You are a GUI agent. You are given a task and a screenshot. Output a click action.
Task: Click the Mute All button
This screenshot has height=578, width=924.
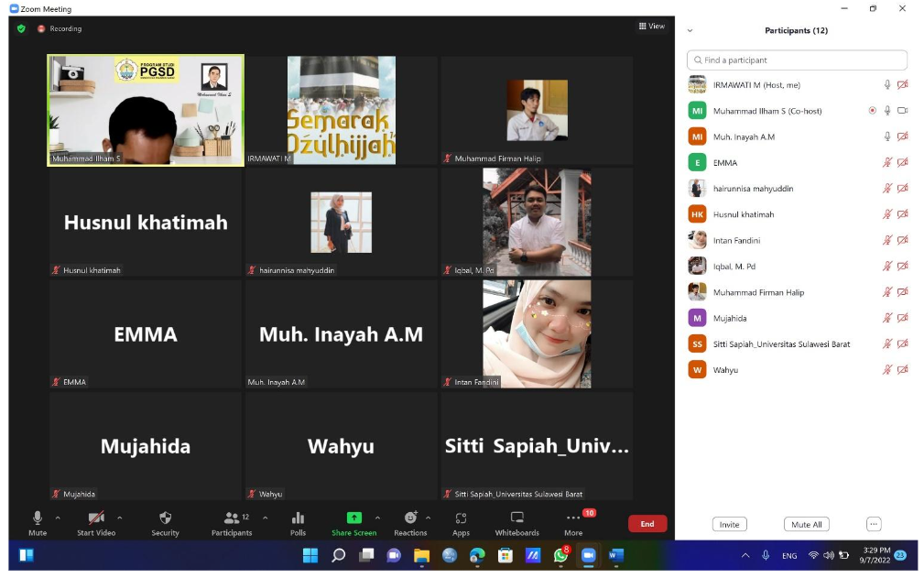click(x=807, y=524)
